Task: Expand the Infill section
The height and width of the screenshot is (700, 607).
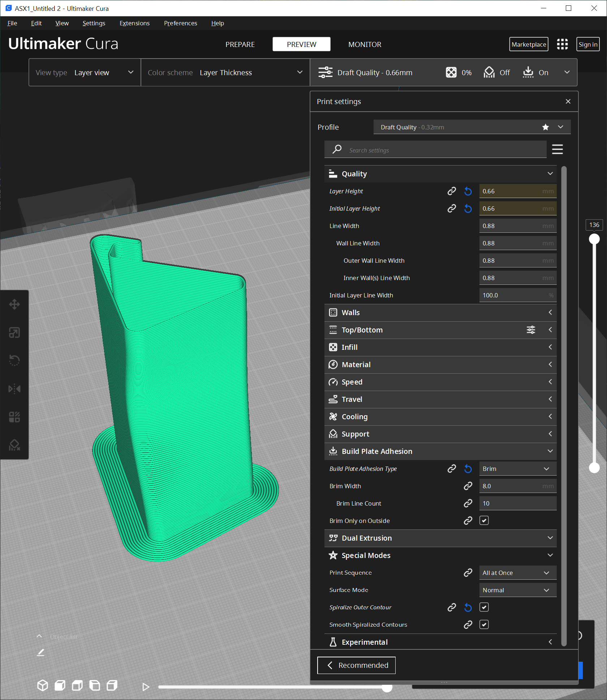Action: (x=440, y=347)
